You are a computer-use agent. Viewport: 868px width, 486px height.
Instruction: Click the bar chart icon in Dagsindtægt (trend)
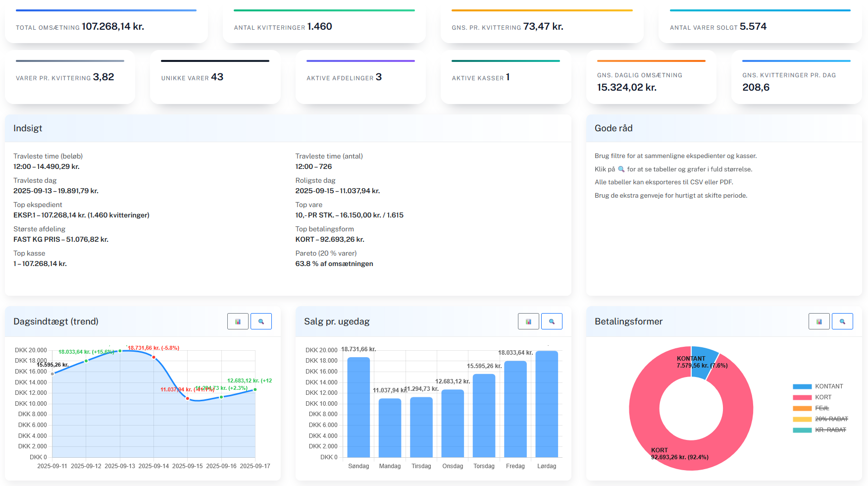click(x=238, y=322)
